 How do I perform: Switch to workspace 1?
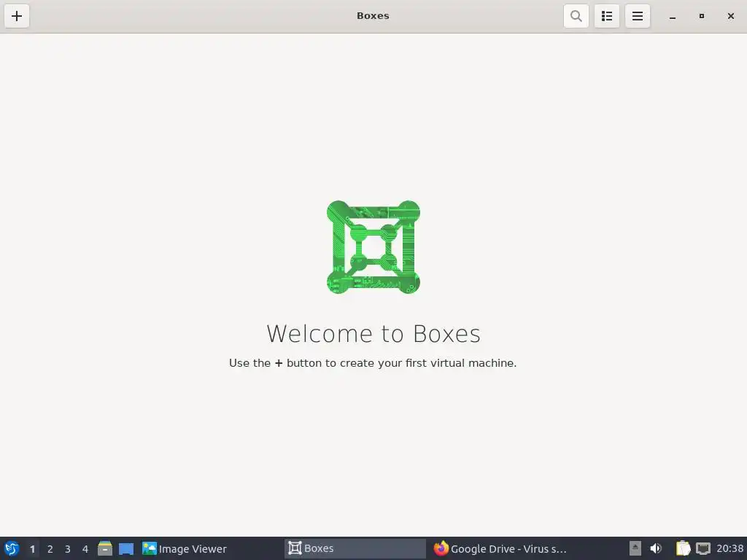32,549
